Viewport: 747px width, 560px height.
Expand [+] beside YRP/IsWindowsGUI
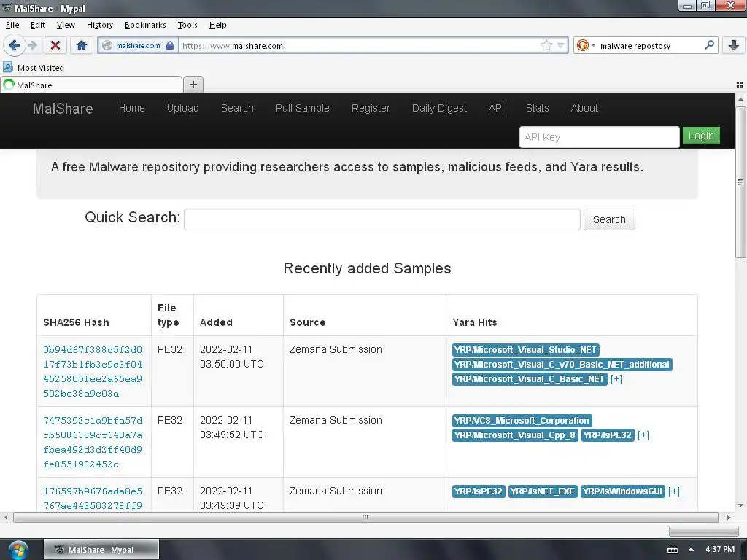click(x=673, y=491)
